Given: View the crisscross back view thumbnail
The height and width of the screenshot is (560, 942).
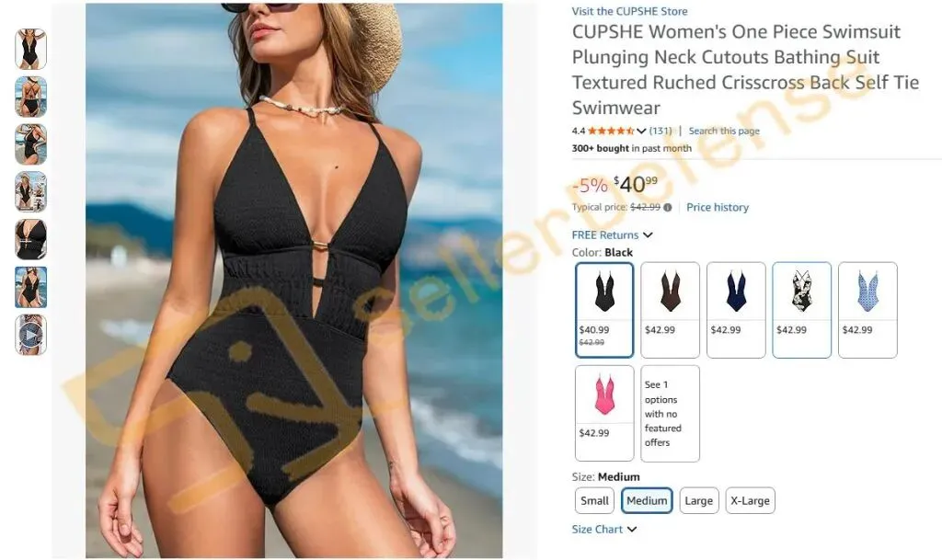Looking at the screenshot, I should [30, 97].
